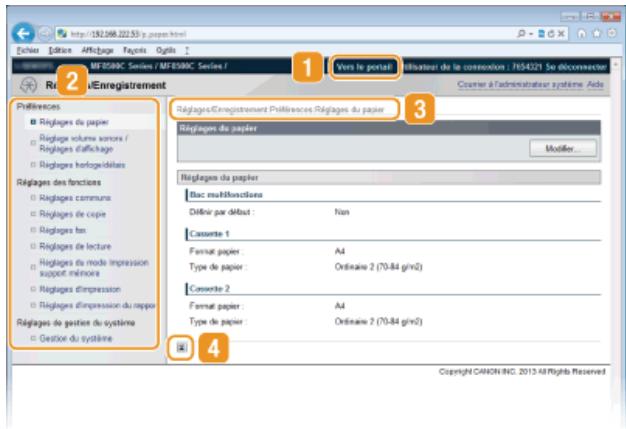Image resolution: width=626 pixels, height=429 pixels.
Task: Click Se déconnecter to log out
Action: [576, 67]
